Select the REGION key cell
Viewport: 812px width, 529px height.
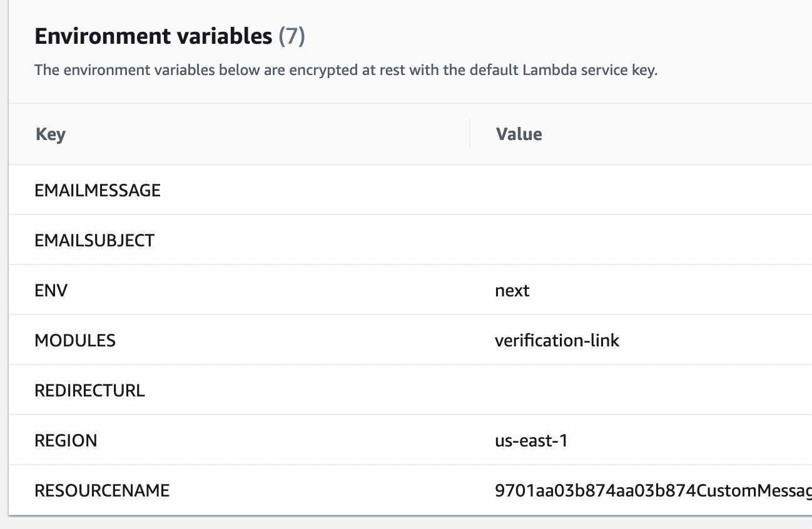(66, 440)
